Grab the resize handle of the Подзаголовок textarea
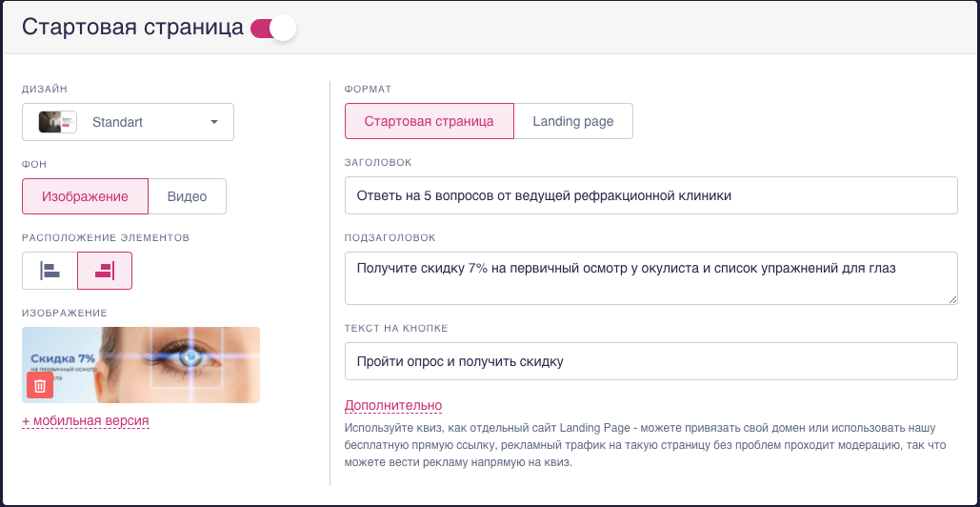The image size is (980, 507). click(x=951, y=299)
